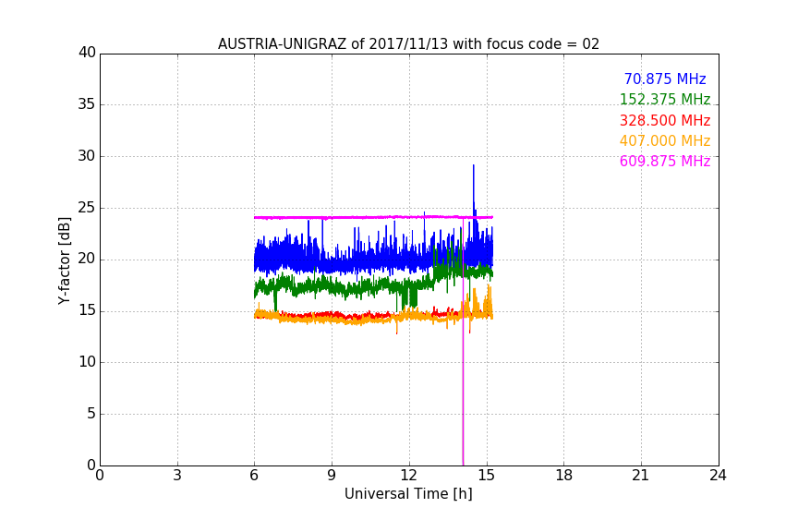The width and height of the screenshot is (798, 532).
Task: Click the x-axis tick label 6
Action: click(x=254, y=476)
